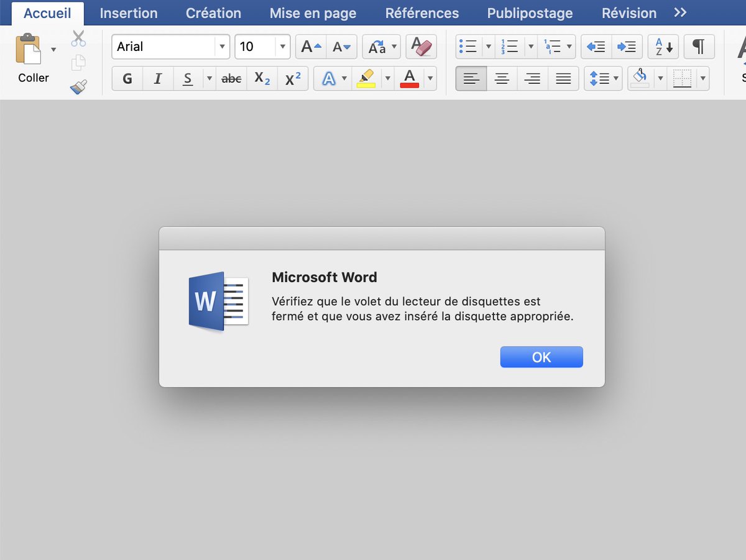Open Text Effects dropdown arrow

coord(344,79)
